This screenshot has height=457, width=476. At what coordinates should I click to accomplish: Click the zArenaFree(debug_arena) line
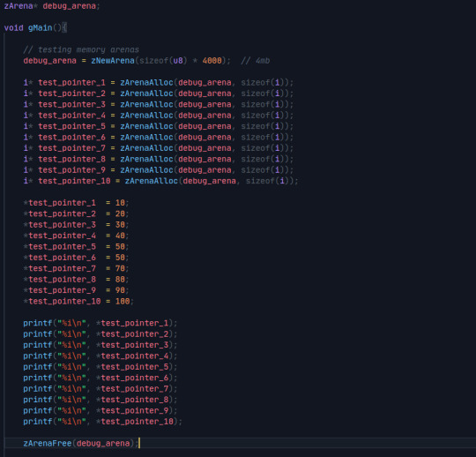(x=81, y=444)
